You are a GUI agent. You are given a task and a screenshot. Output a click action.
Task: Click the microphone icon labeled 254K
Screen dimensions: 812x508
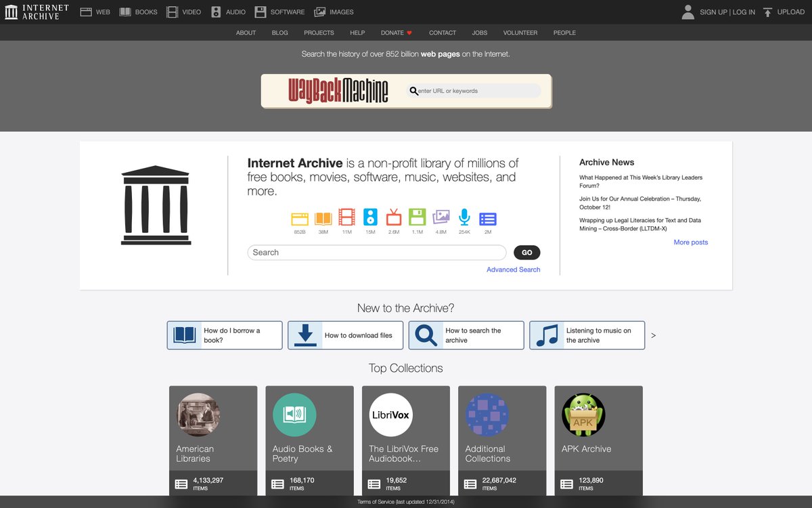(464, 217)
